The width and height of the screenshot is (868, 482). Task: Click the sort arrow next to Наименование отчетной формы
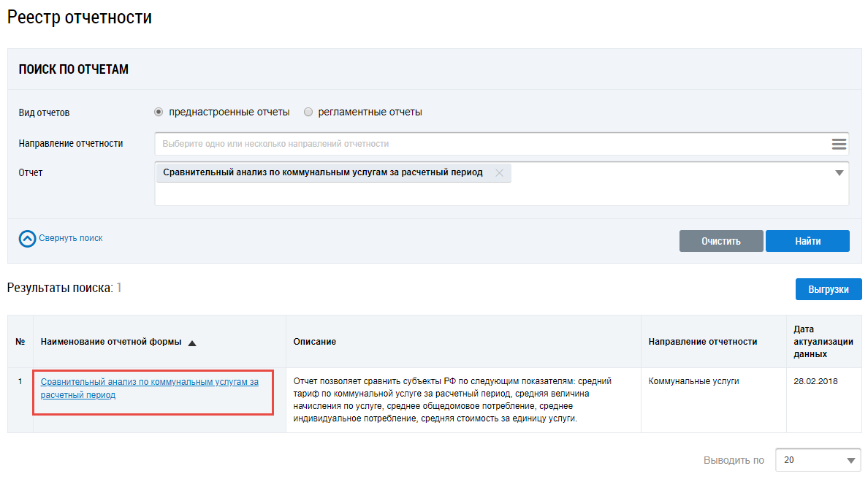coord(192,343)
